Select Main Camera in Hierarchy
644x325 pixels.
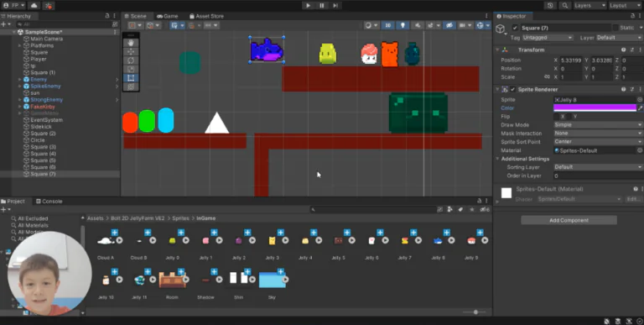point(46,39)
